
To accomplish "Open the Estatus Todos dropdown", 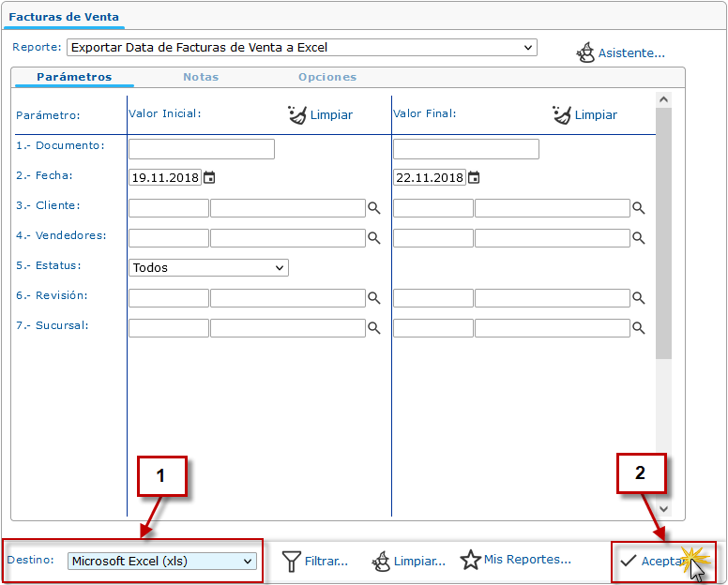I will [x=208, y=268].
